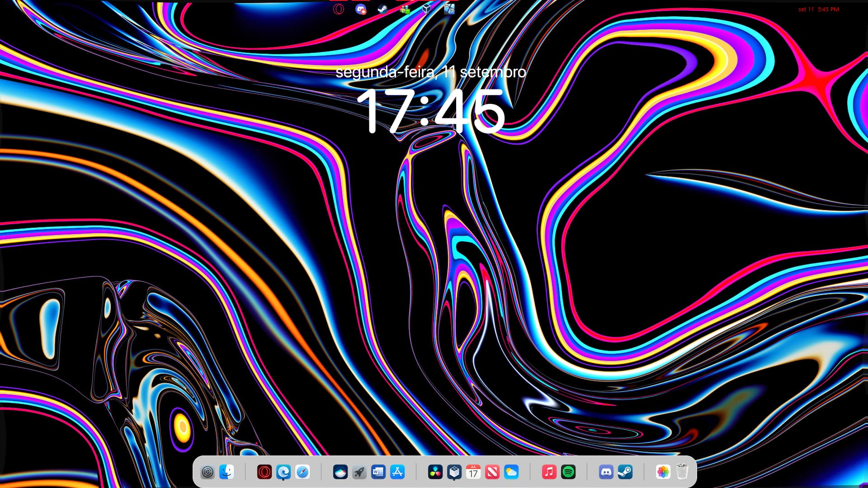Open Launchpad rocket icon in dock
This screenshot has width=868, height=488.
coord(359,472)
